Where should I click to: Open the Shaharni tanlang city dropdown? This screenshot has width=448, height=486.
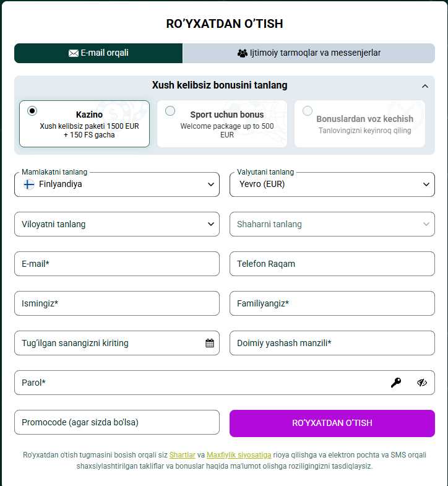(x=332, y=224)
